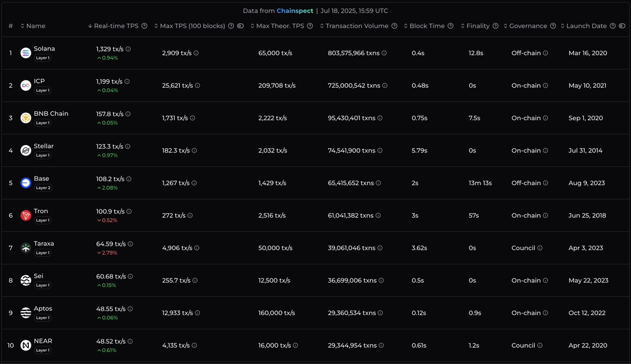Open info icon next to 1,329 tx/s
631x364 pixels.
[128, 49]
